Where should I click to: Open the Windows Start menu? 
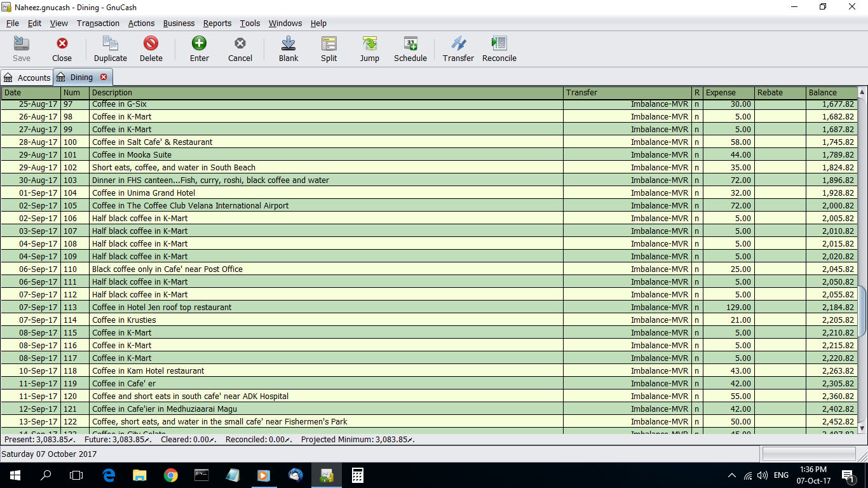15,475
